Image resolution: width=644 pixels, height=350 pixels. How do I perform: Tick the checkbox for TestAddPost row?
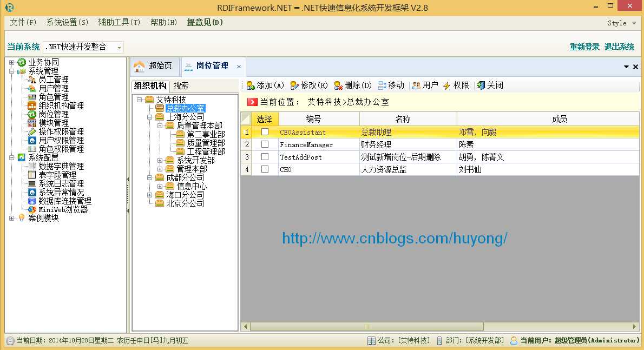tap(265, 157)
